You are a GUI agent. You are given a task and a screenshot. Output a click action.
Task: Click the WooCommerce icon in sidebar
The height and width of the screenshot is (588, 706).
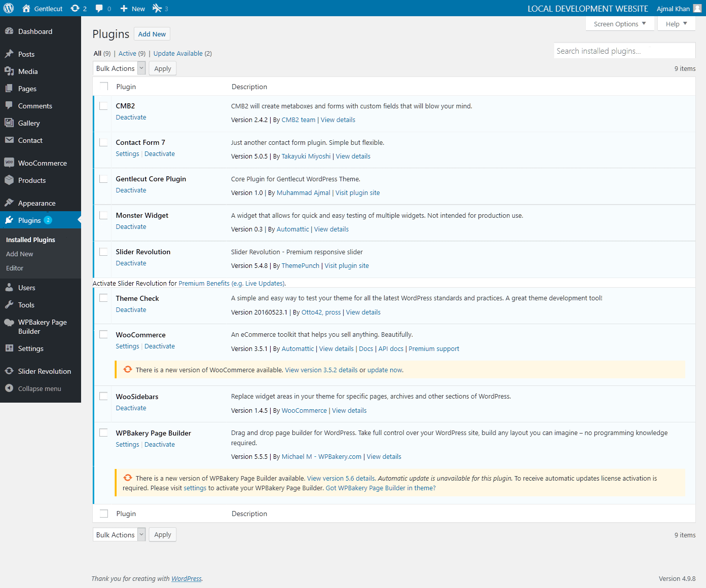pyautogui.click(x=9, y=163)
